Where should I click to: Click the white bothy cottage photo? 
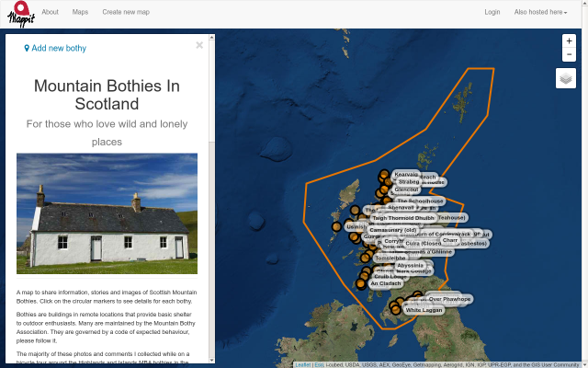coord(107,213)
